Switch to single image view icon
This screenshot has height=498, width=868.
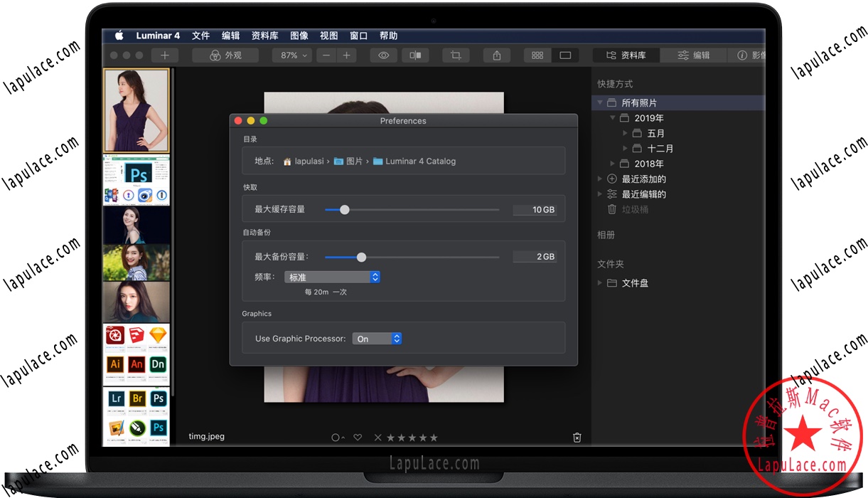point(565,54)
